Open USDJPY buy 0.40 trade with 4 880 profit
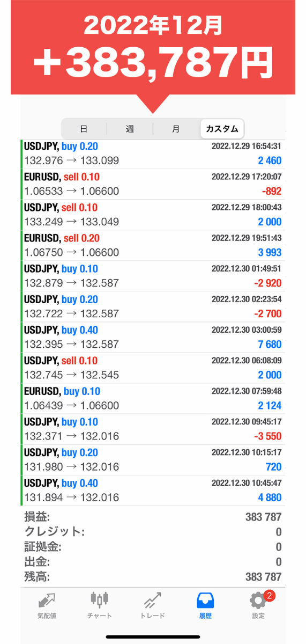The height and width of the screenshot is (644, 306). pos(153,491)
